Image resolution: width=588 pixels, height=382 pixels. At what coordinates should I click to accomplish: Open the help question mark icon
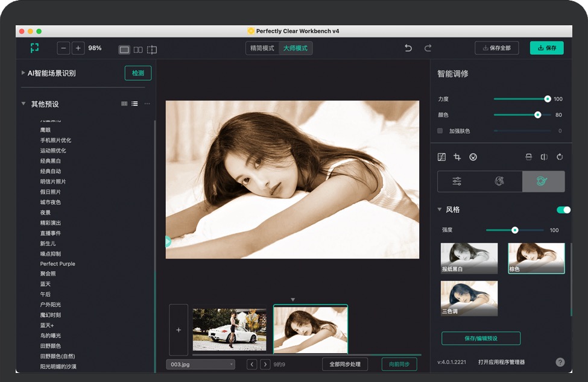pyautogui.click(x=560, y=362)
